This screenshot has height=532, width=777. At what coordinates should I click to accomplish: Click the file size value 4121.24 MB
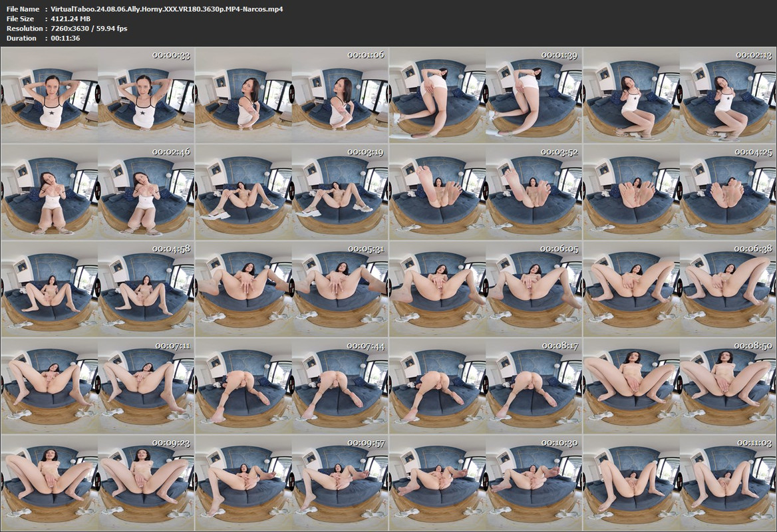tap(71, 19)
